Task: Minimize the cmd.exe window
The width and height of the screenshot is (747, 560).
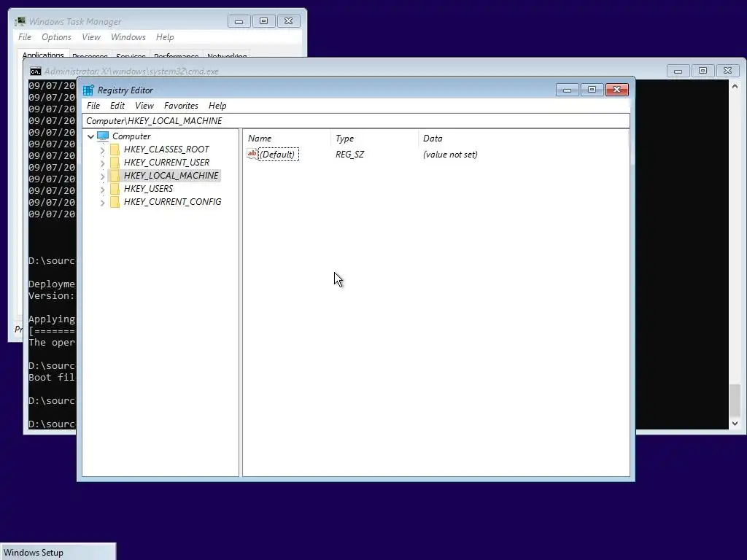Action: 678,71
